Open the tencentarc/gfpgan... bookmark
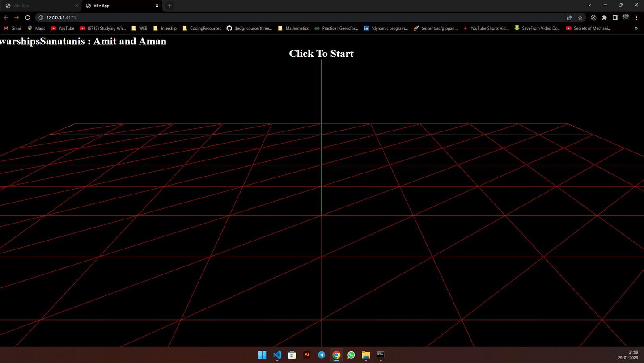Image resolution: width=644 pixels, height=363 pixels. coord(436,28)
